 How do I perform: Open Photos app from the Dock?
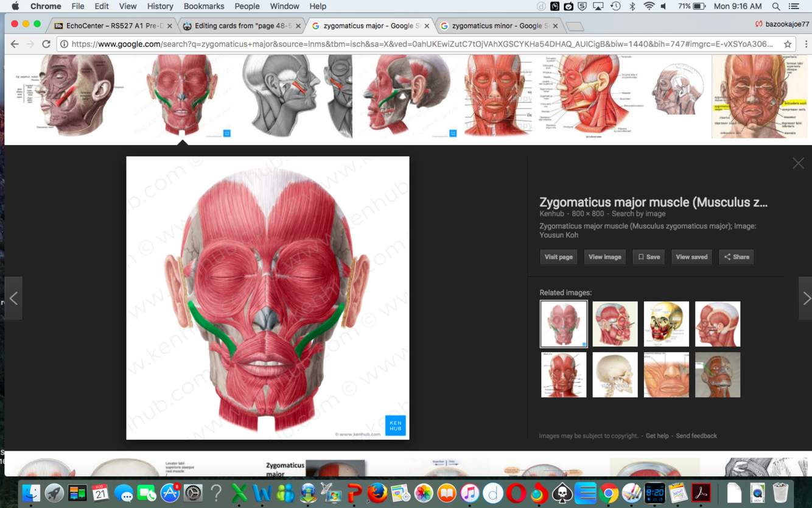424,493
